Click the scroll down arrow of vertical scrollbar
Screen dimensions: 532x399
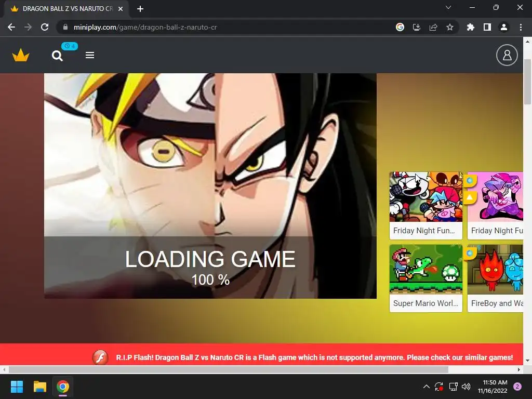(x=527, y=361)
